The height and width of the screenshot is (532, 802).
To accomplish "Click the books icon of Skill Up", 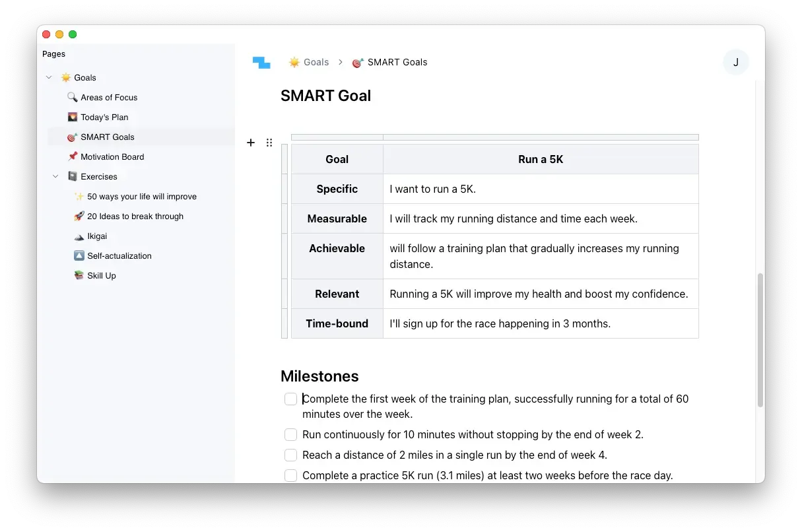I will [79, 276].
